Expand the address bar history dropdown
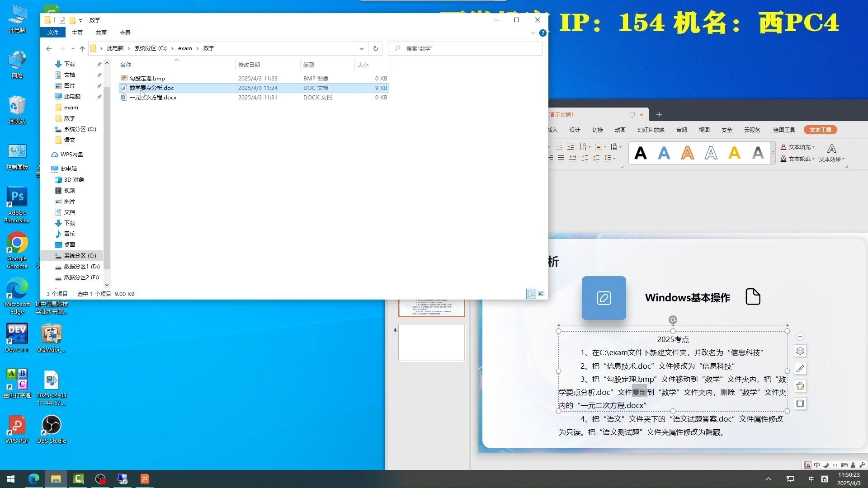The height and width of the screenshot is (488, 868). tap(361, 48)
